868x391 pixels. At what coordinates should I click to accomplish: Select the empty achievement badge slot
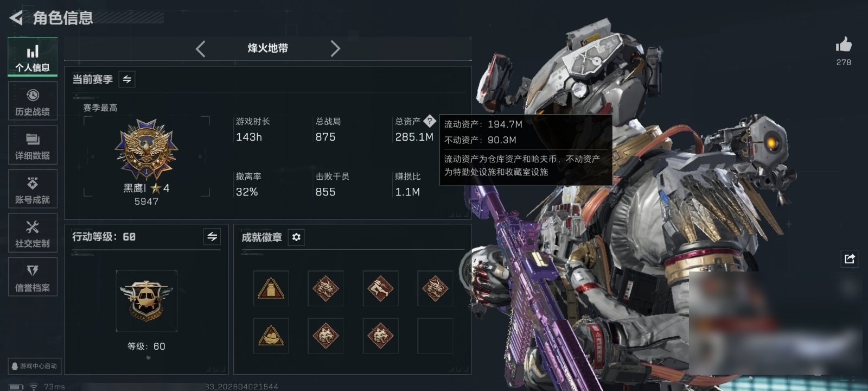pyautogui.click(x=435, y=336)
